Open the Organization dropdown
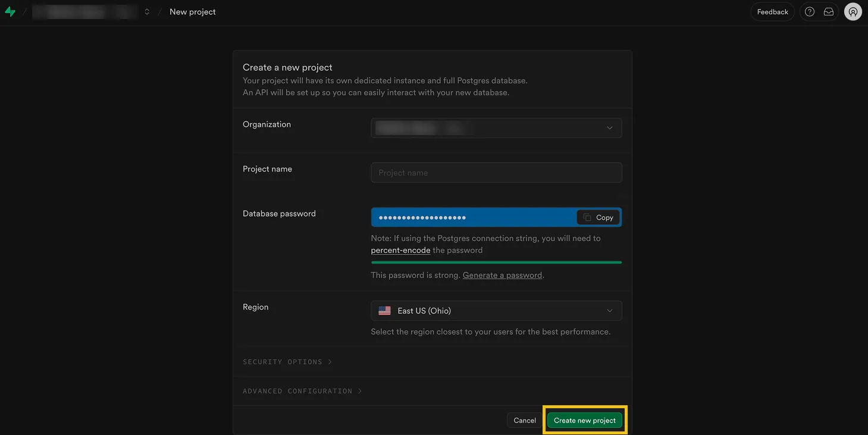Screen dimensions: 868x435 pyautogui.click(x=496, y=128)
